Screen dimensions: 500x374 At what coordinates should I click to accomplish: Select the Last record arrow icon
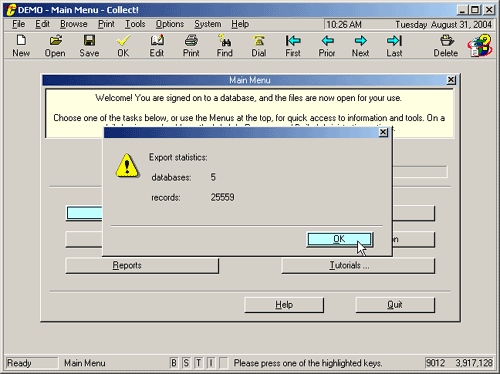pyautogui.click(x=394, y=41)
